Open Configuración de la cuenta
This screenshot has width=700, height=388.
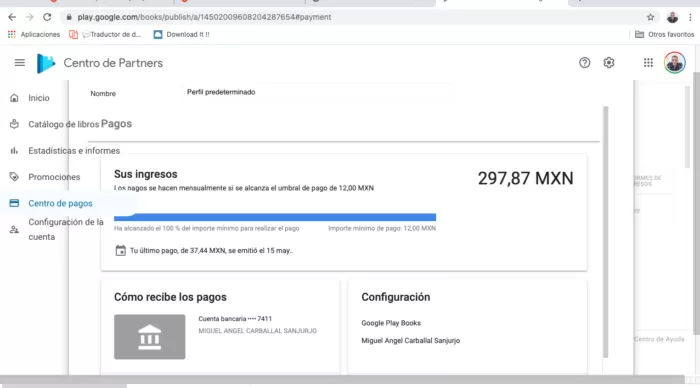click(x=66, y=229)
